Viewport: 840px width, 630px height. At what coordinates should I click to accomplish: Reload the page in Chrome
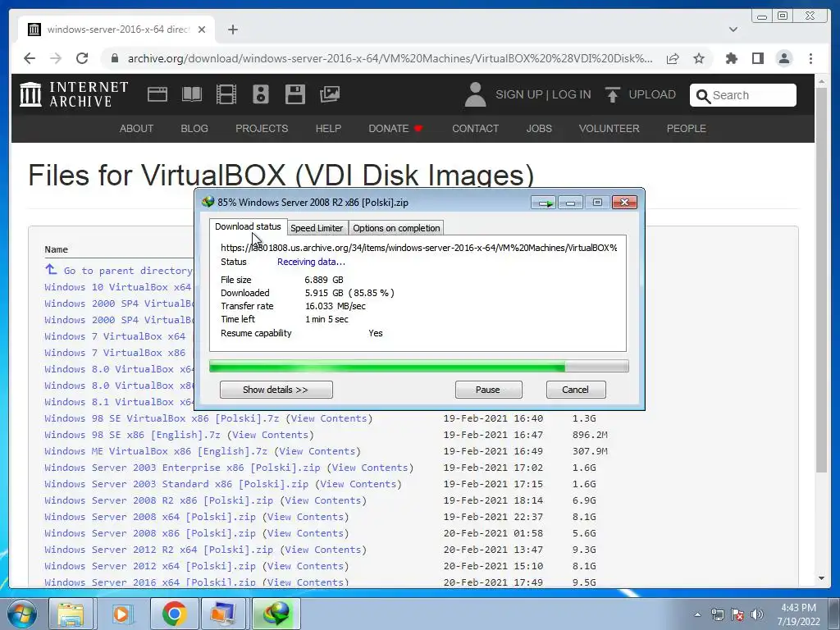[x=82, y=58]
